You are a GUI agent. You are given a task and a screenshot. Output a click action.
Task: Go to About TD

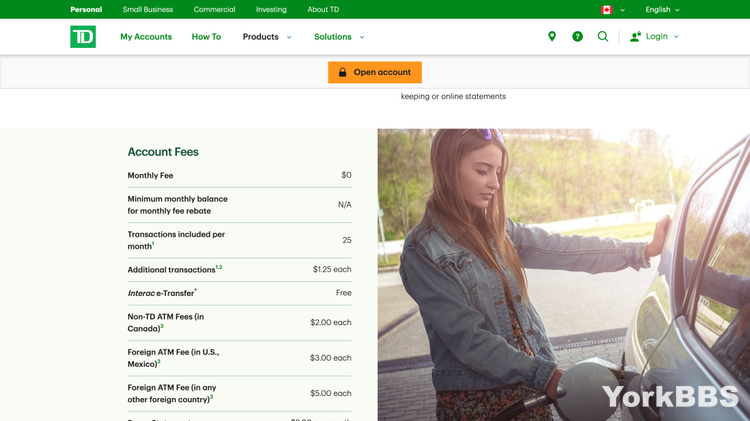coord(323,10)
